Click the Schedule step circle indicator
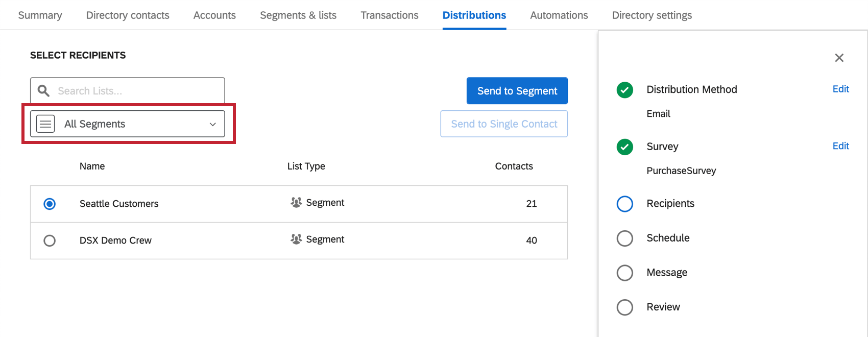 pyautogui.click(x=624, y=238)
